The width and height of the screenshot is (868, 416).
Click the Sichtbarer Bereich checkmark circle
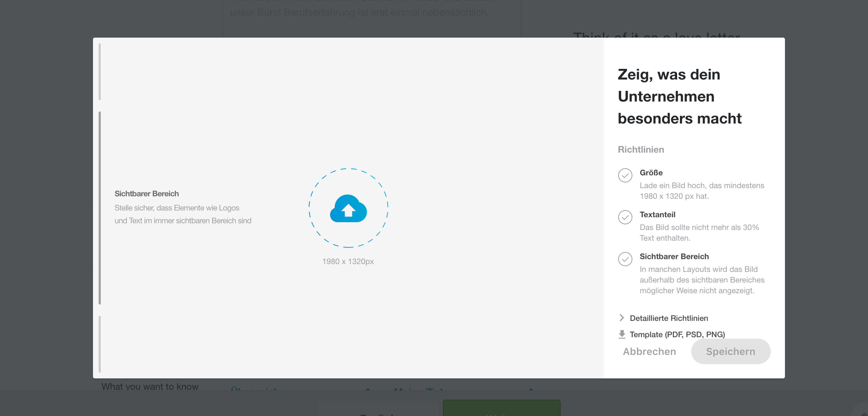click(625, 259)
